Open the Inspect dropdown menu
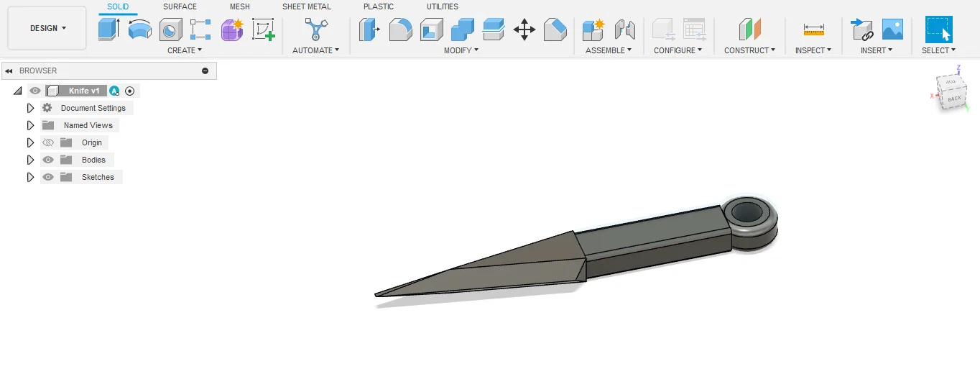 tap(813, 50)
